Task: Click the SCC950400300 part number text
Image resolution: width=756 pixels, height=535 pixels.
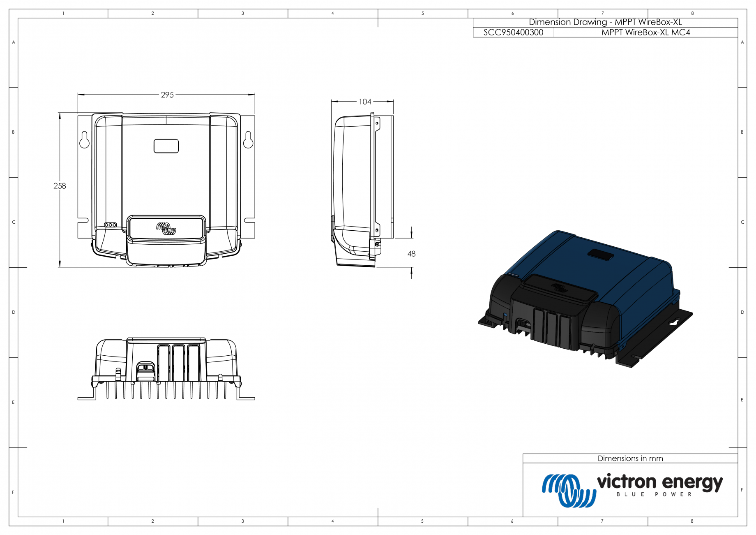Action: [x=513, y=33]
